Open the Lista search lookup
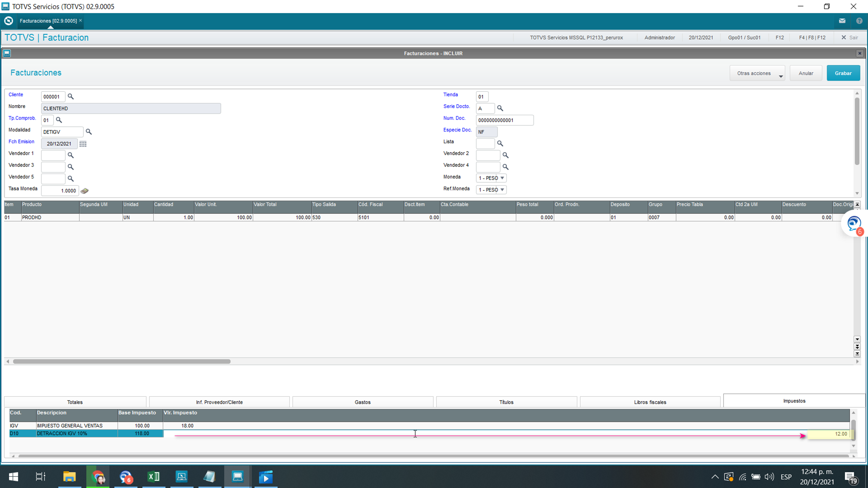The width and height of the screenshot is (868, 488). click(500, 143)
